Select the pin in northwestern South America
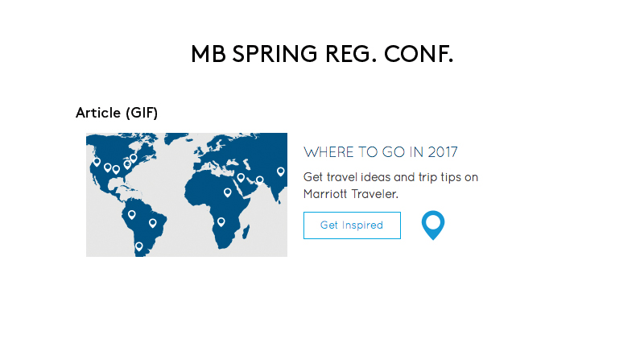This screenshot has height=339, width=644. click(132, 214)
